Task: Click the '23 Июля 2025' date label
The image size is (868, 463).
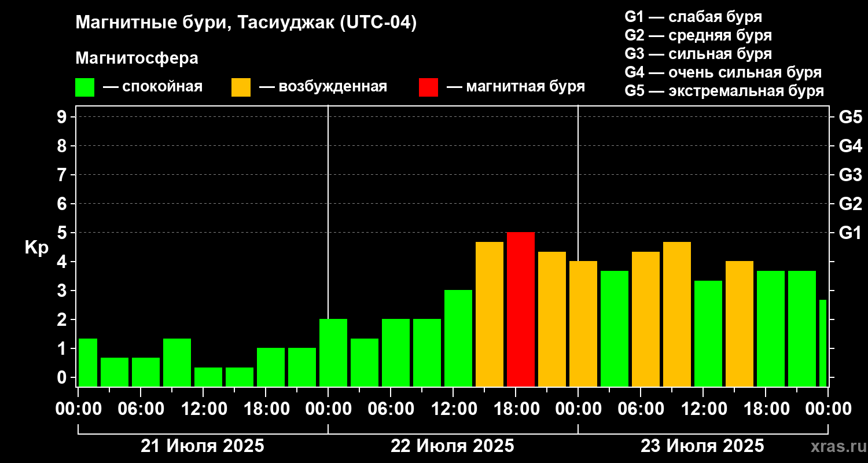Action: pyautogui.click(x=703, y=446)
